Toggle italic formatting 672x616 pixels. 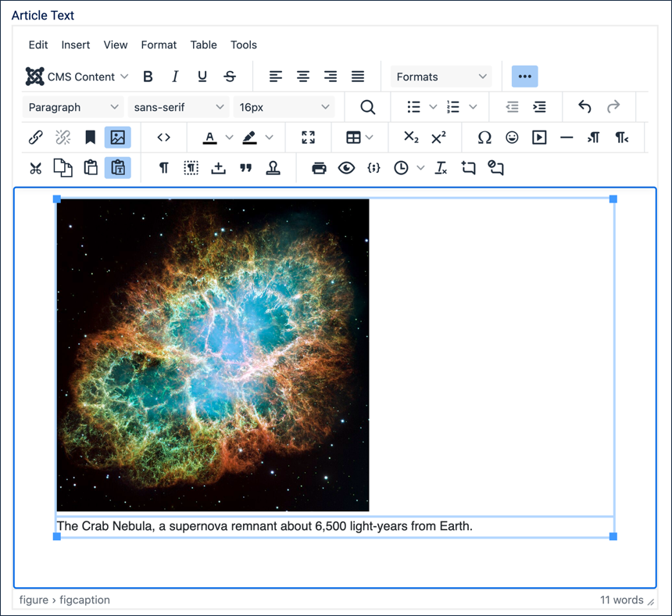click(x=175, y=77)
